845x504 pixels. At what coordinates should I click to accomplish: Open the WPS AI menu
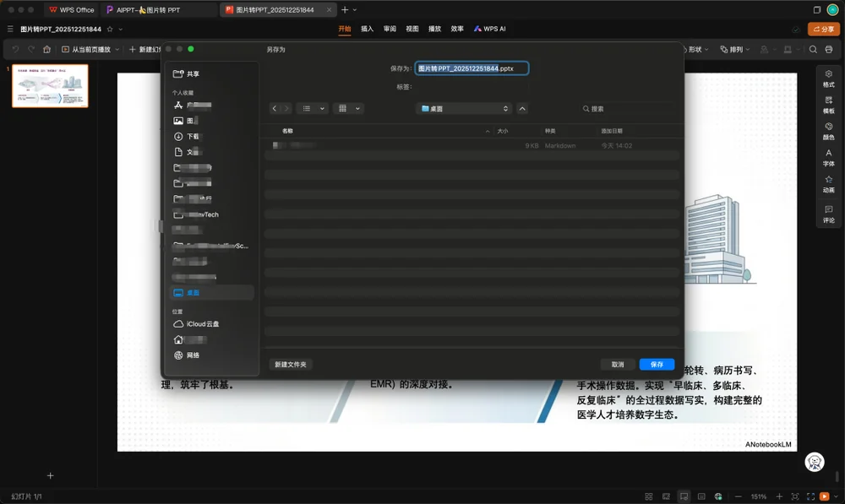pos(490,29)
